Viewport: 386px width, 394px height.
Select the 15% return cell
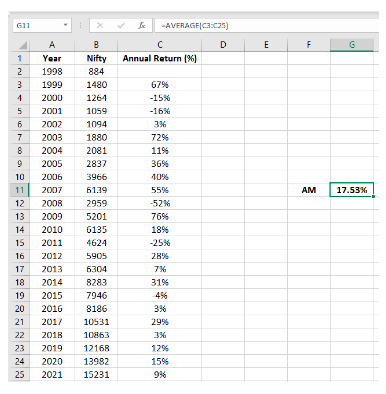pyautogui.click(x=160, y=361)
